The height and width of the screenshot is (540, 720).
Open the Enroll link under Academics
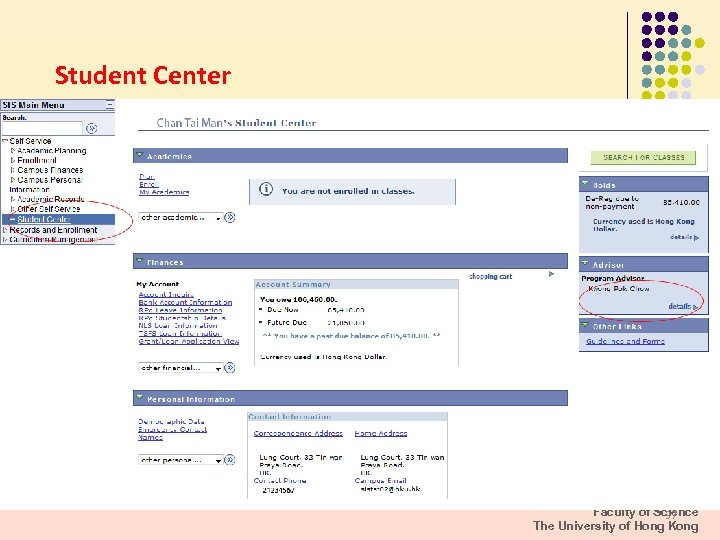[x=149, y=184]
